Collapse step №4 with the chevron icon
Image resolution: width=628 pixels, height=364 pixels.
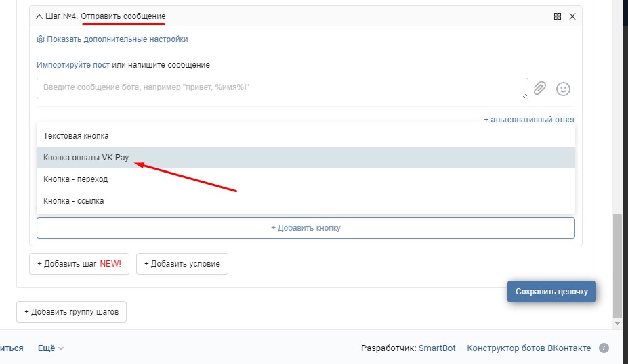coord(39,16)
